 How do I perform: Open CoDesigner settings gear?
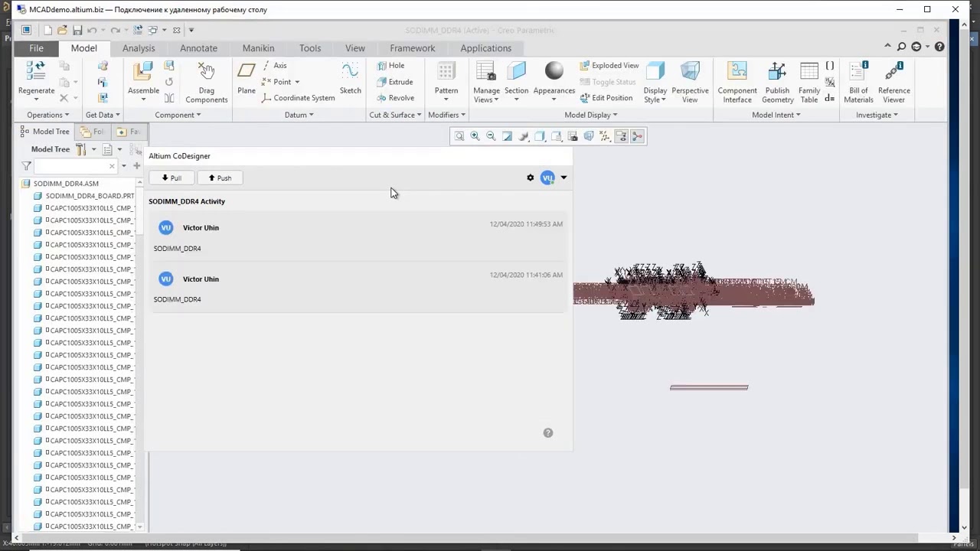point(531,178)
